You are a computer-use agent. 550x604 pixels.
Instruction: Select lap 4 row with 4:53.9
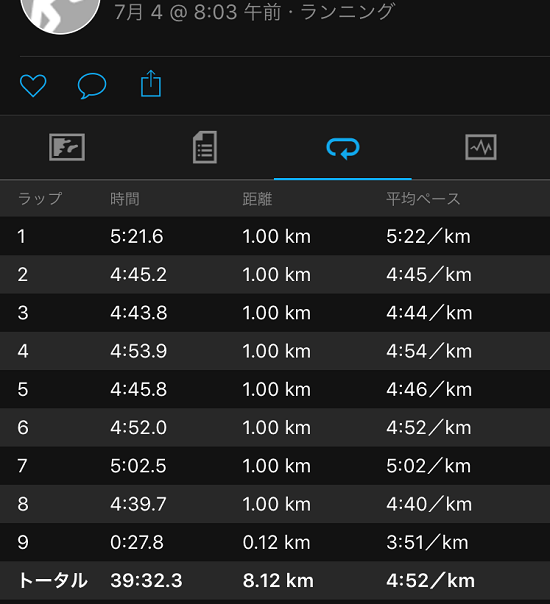(x=275, y=351)
